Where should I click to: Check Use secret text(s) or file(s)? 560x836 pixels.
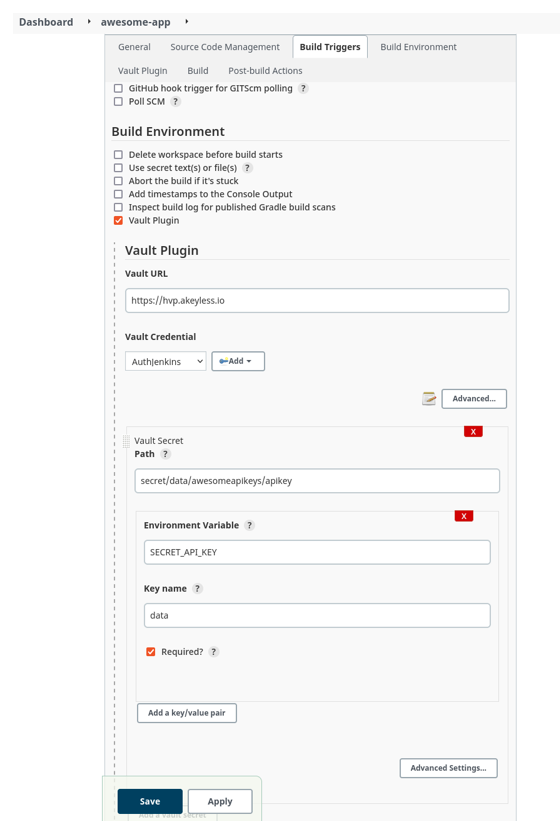tap(118, 168)
